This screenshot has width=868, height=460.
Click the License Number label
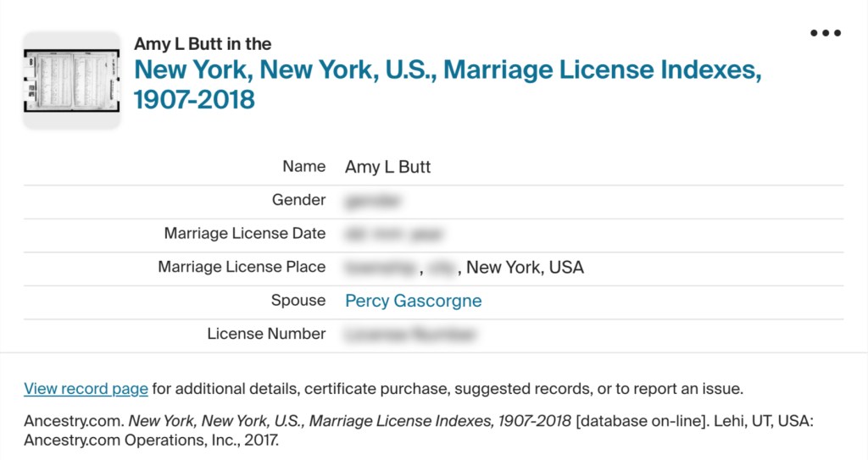[x=266, y=334]
